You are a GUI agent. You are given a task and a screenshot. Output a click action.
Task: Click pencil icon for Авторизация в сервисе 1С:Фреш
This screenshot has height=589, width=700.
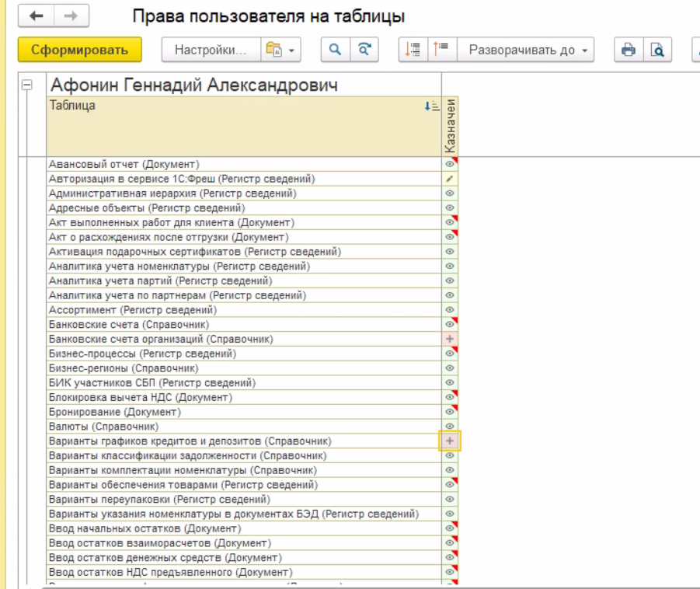pyautogui.click(x=450, y=179)
